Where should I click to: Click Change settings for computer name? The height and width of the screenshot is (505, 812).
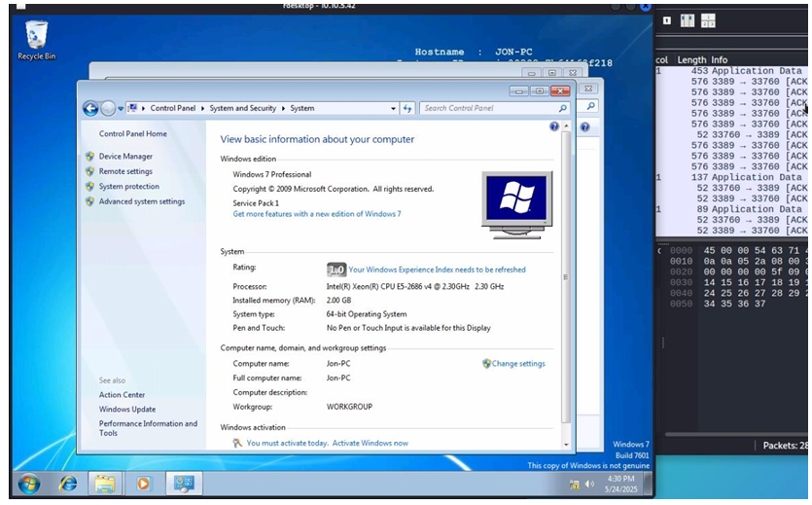click(518, 364)
